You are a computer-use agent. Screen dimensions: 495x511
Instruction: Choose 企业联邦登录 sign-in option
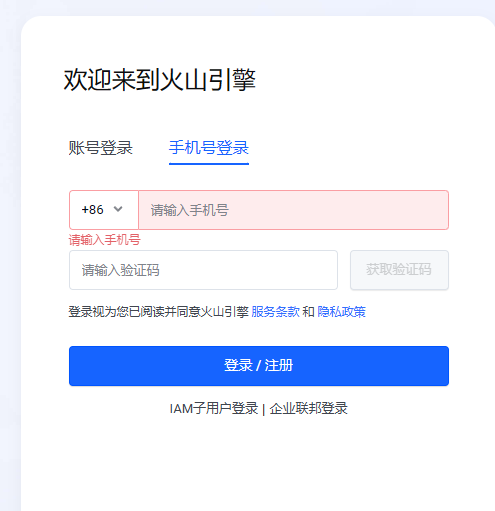click(x=308, y=408)
